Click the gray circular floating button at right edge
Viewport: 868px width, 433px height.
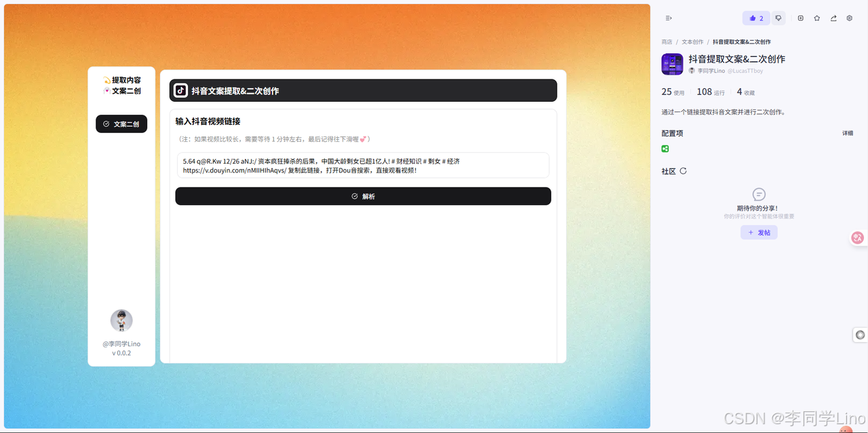[x=860, y=335]
